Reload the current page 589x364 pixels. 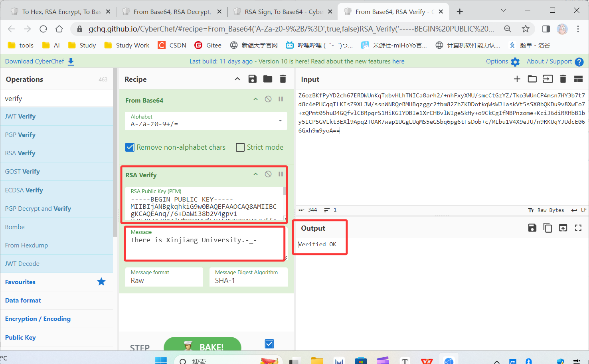(43, 29)
